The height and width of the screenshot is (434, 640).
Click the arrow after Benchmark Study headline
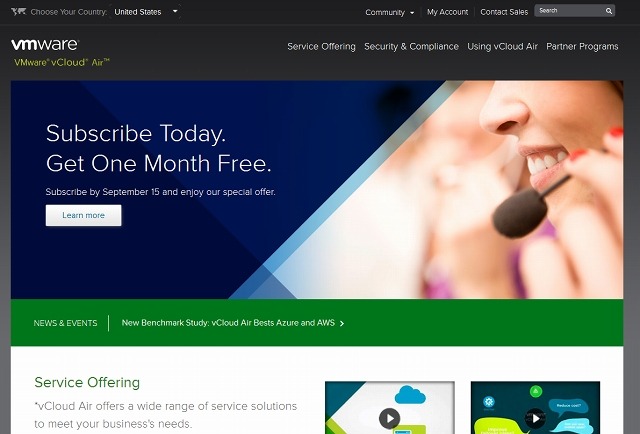coord(342,323)
